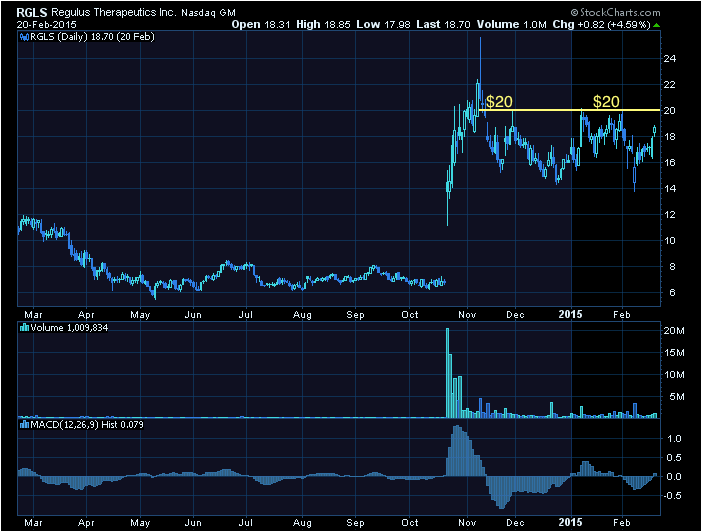Viewport: 702px width, 532px height.
Task: Select the Last 18.70 value in header
Action: point(443,25)
